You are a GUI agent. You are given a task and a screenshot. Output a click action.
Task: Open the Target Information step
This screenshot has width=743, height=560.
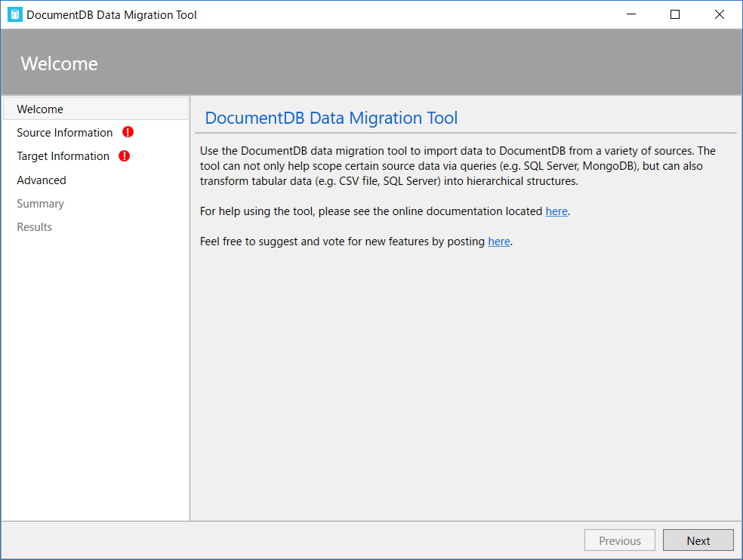coord(63,156)
